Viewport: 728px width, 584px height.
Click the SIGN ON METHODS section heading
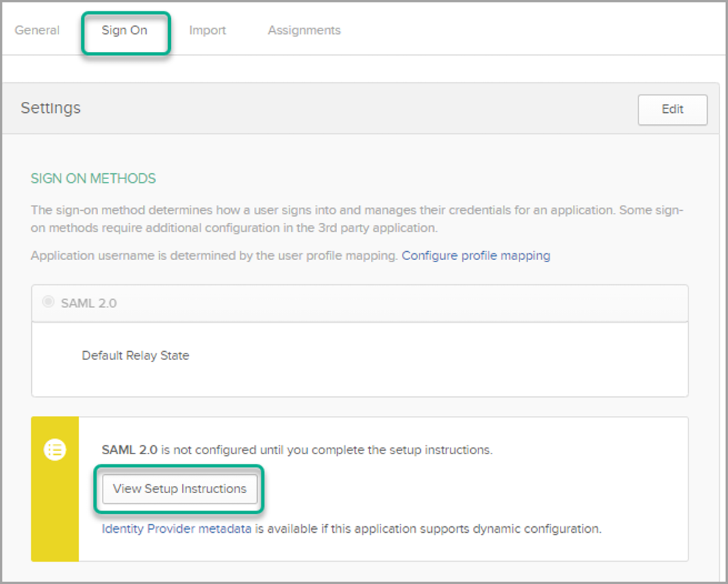[x=93, y=178]
